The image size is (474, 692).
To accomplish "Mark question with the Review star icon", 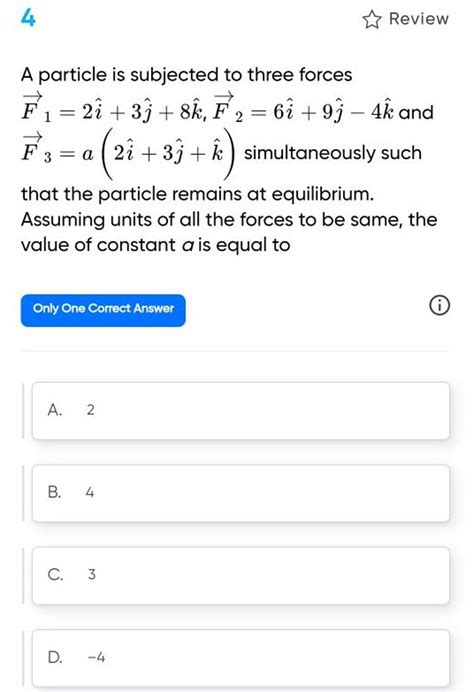I will point(372,20).
